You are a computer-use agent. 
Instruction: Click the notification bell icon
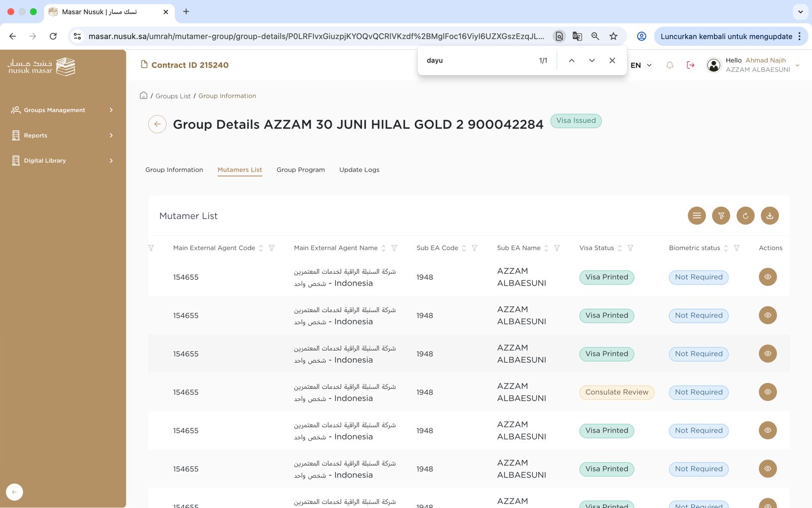click(669, 66)
